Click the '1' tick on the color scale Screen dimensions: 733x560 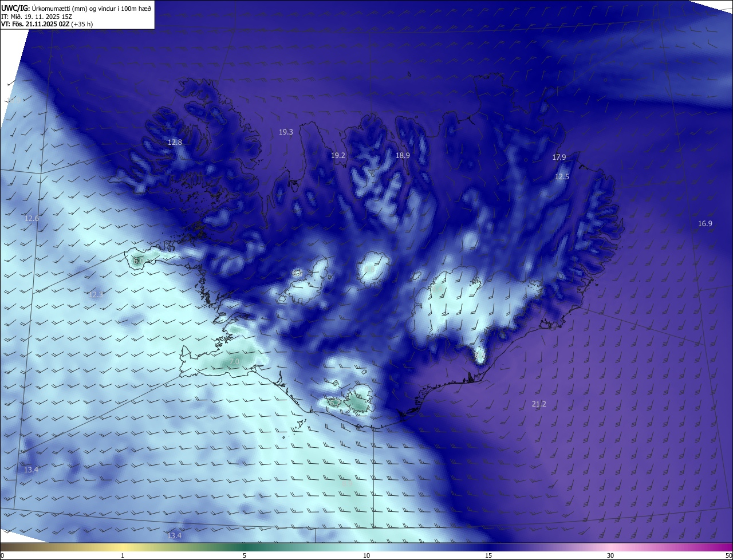click(x=123, y=555)
